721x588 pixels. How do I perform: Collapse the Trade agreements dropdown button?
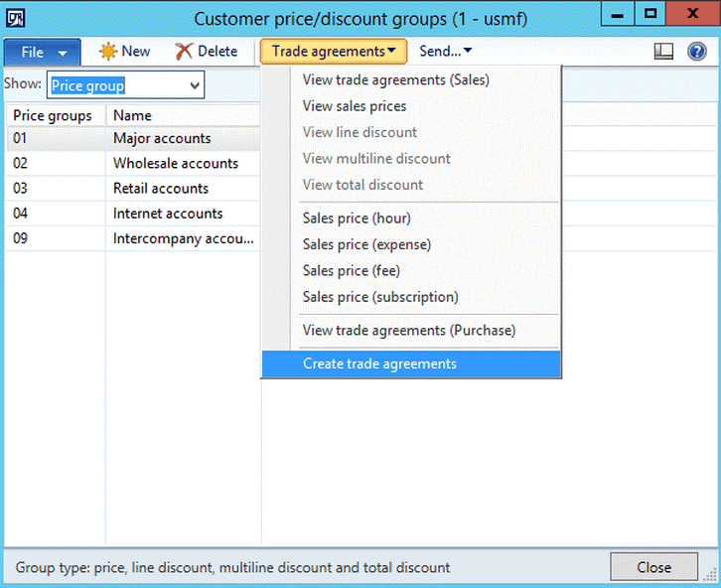[334, 51]
